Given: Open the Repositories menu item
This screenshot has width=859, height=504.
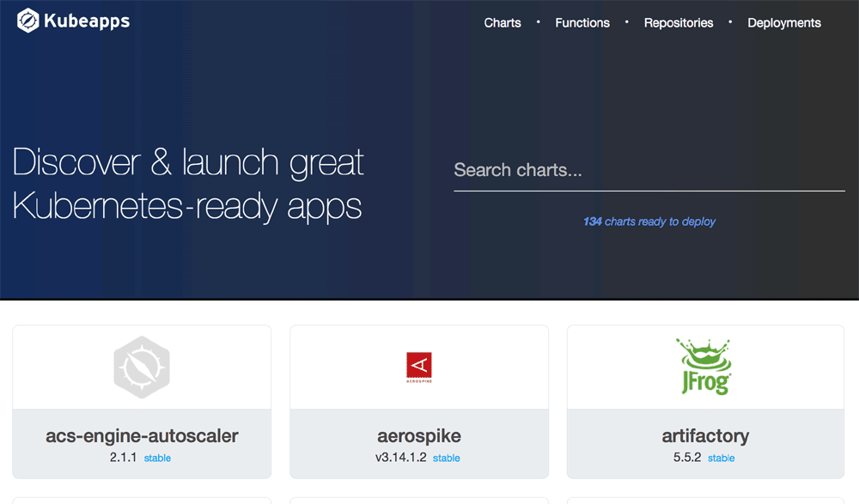Looking at the screenshot, I should 679,23.
